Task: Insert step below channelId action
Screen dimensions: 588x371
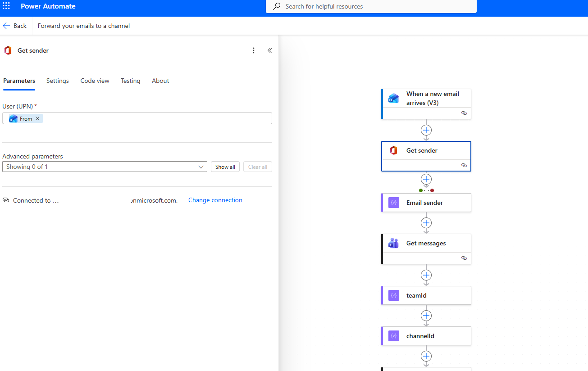Action: coord(426,356)
